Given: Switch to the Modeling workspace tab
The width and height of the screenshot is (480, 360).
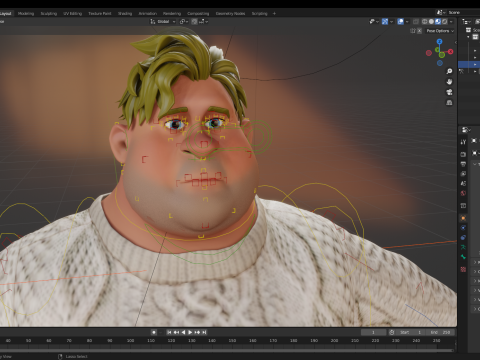Looking at the screenshot, I should (x=26, y=13).
